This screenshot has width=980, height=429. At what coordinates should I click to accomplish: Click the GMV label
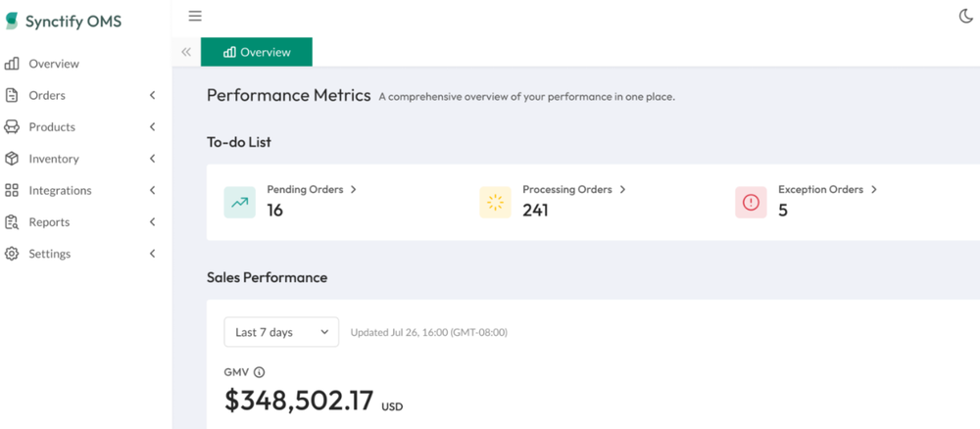pyautogui.click(x=236, y=372)
